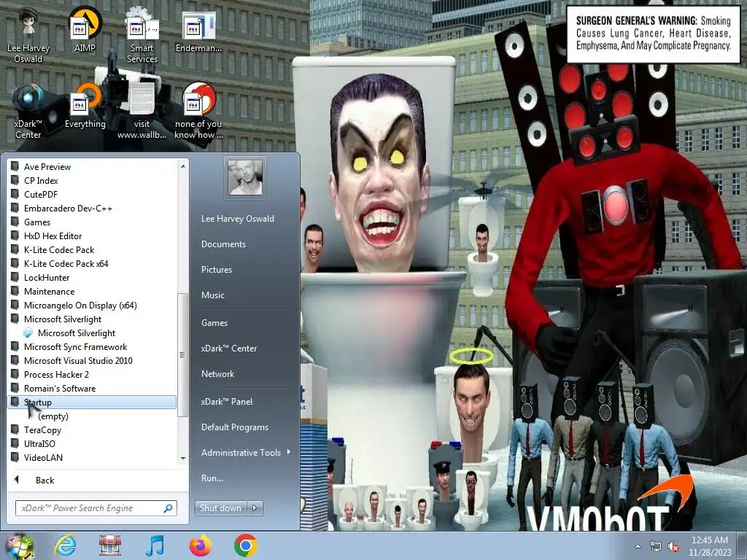The image size is (747, 560).
Task: Click the programs list scrollbar thumb
Action: 183,355
